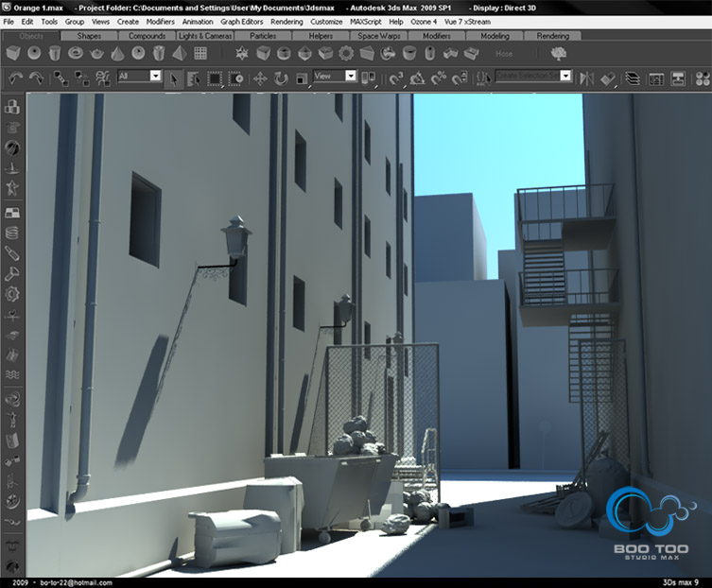The width and height of the screenshot is (712, 588).
Task: Open the 'All' selection filter dropdown
Action: coord(155,76)
